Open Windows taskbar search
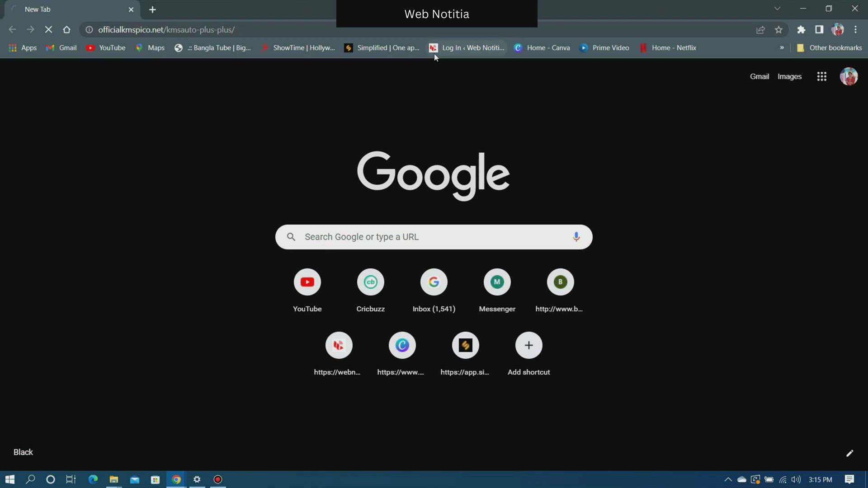868x488 pixels. [30, 479]
